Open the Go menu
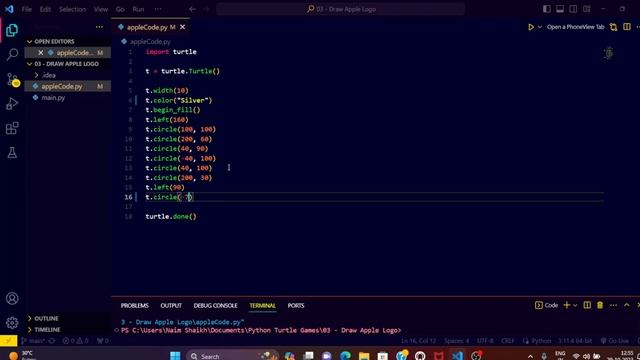640x360 pixels. [x=120, y=9]
